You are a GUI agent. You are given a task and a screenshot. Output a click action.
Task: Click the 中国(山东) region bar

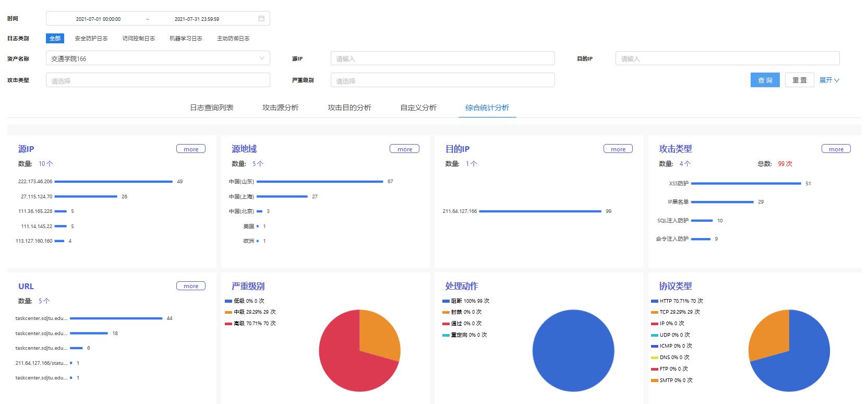pyautogui.click(x=320, y=182)
